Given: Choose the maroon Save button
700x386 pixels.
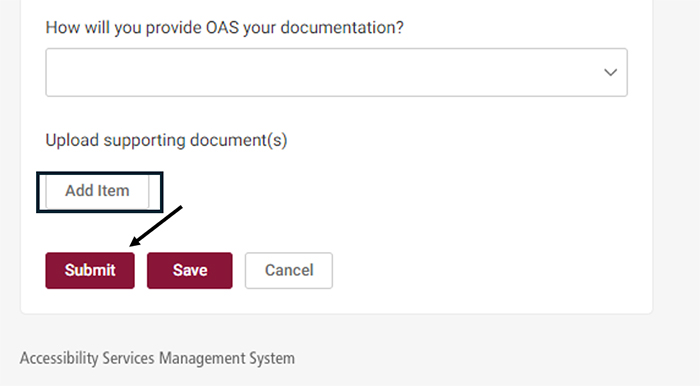Looking at the screenshot, I should (x=190, y=270).
